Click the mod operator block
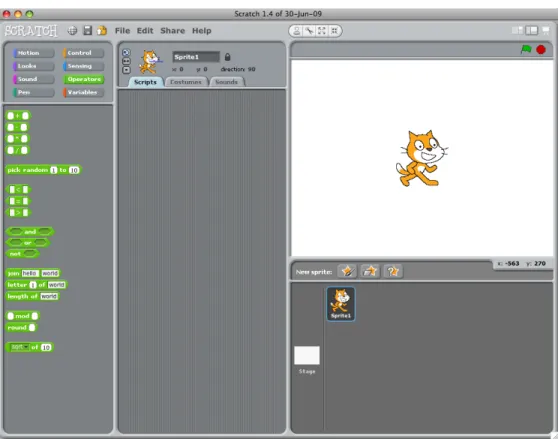 pyautogui.click(x=23, y=316)
